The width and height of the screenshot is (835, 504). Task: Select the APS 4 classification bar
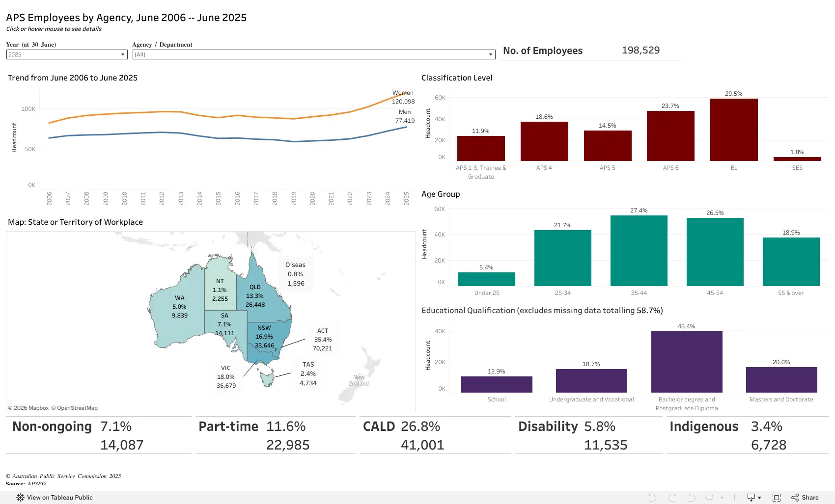(x=544, y=141)
